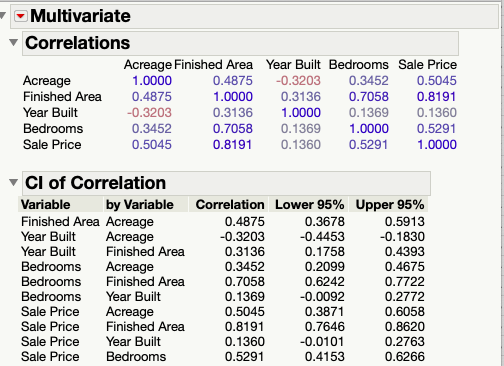Select lower bound value 0.3871
This screenshot has width=504, height=366.
pos(325,312)
